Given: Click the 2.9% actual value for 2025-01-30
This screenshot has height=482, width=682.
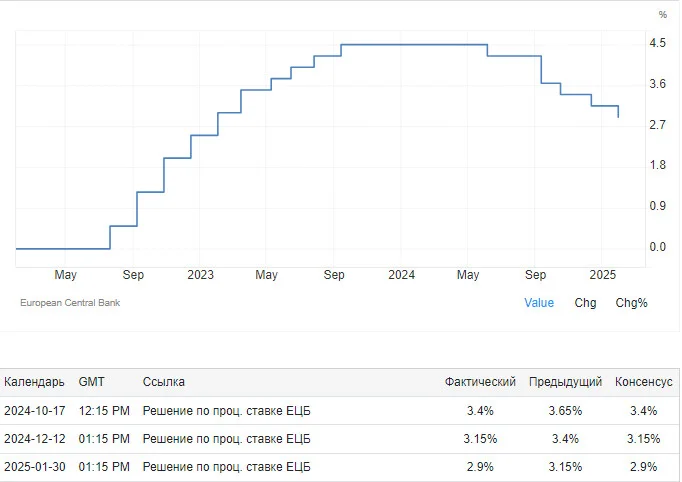Looking at the screenshot, I should 480,467.
